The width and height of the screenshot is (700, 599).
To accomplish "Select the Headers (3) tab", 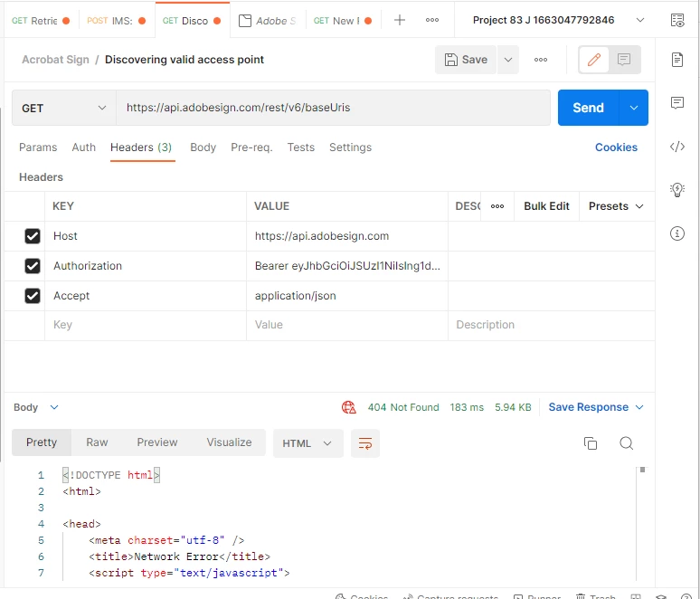I will click(x=141, y=147).
